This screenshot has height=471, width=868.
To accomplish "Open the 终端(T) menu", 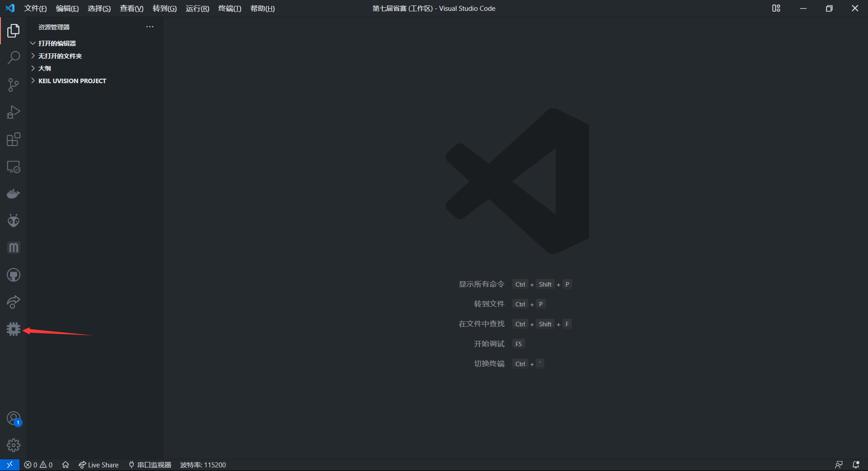I will pos(230,9).
